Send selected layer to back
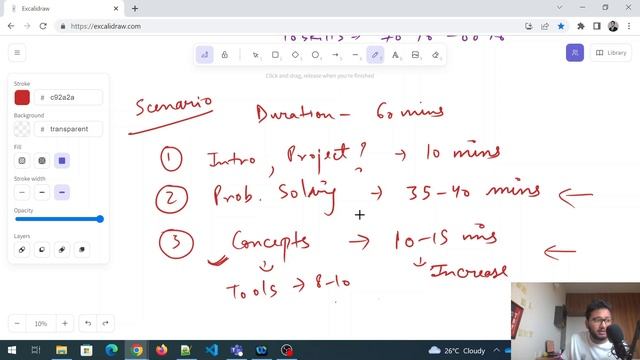The width and height of the screenshot is (640, 360). click(x=22, y=249)
